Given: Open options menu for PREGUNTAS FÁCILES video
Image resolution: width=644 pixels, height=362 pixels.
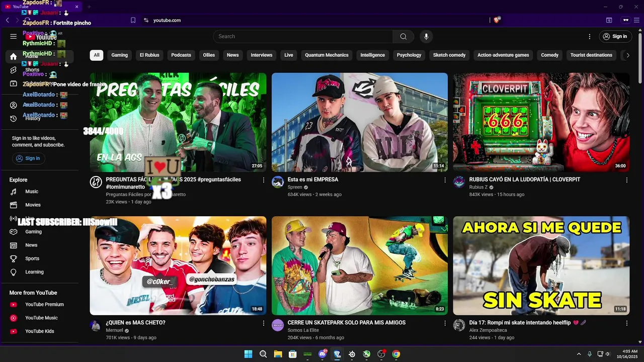Looking at the screenshot, I should 263,180.
